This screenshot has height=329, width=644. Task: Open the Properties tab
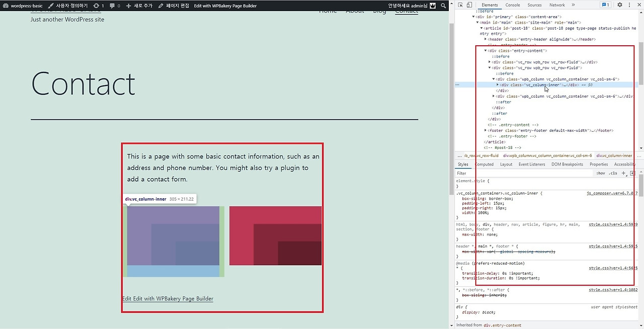click(x=599, y=164)
